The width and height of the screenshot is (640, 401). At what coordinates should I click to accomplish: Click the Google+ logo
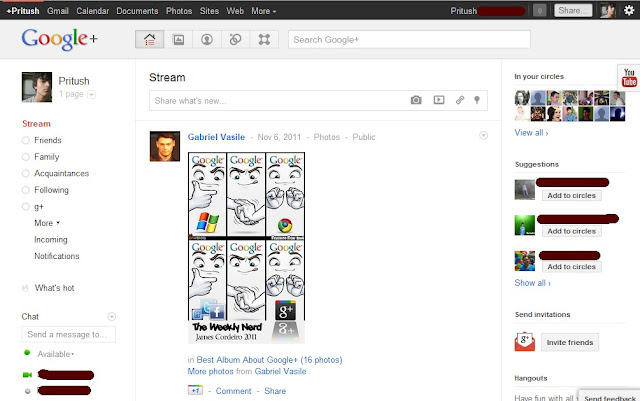pos(59,39)
